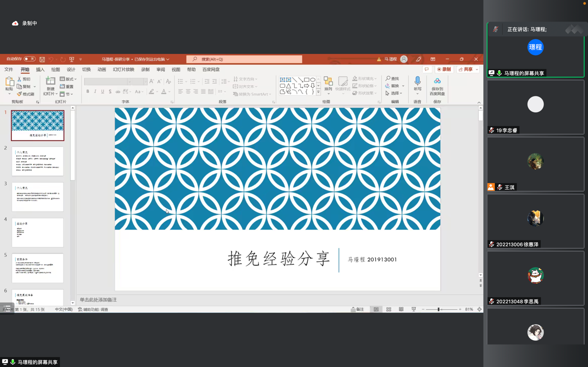This screenshot has width=588, height=367.
Task: Toggle normal view button in status bar
Action: click(376, 309)
